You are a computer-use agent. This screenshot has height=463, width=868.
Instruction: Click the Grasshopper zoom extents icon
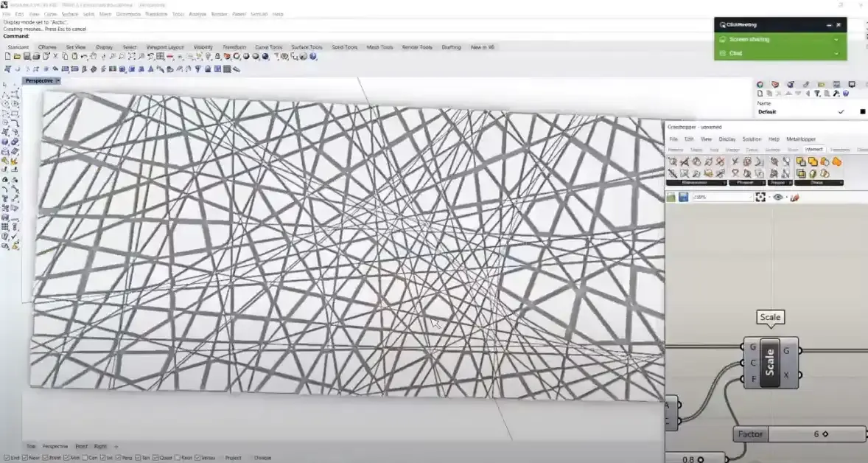(760, 197)
